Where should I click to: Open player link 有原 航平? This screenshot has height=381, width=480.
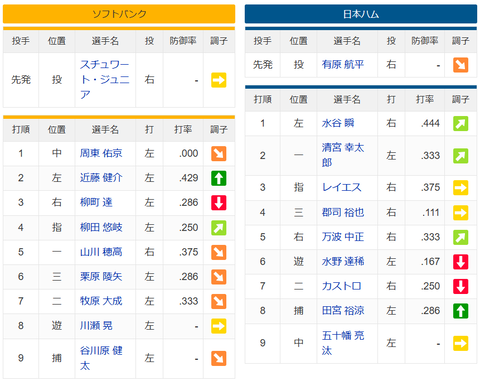pos(343,64)
